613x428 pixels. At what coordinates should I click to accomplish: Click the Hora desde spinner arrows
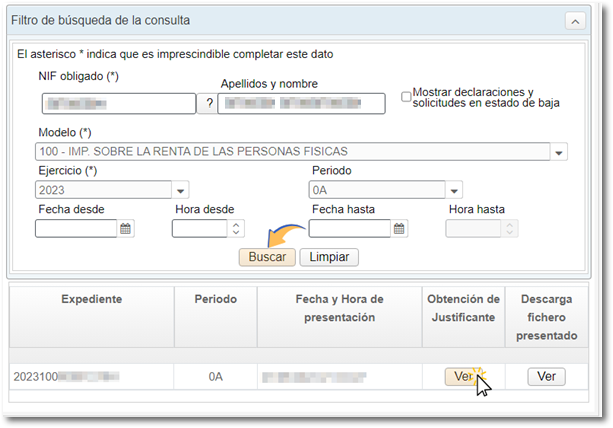236,229
